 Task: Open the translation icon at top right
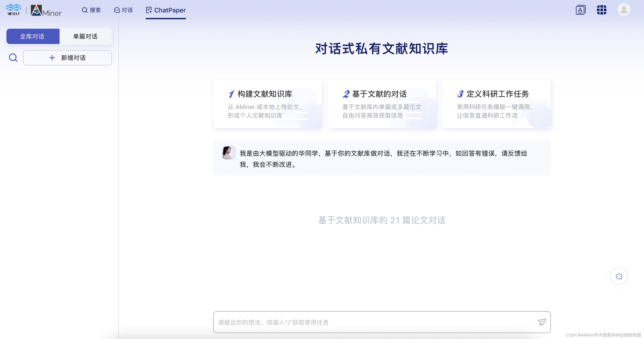(x=581, y=9)
